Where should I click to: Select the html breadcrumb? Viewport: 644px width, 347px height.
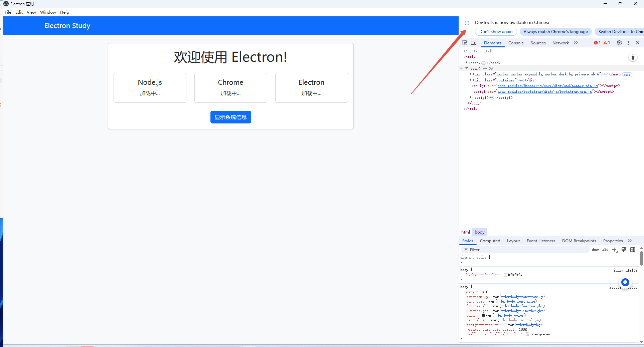click(x=466, y=232)
